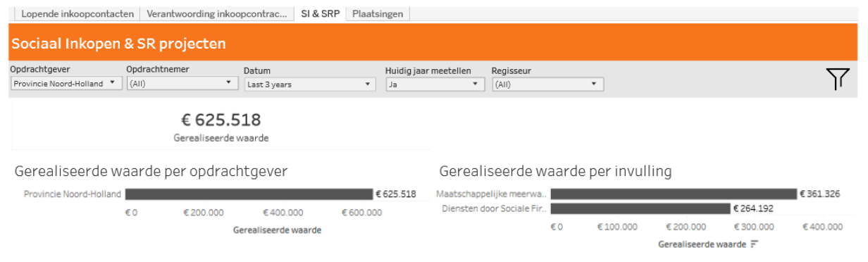Screen dimensions: 868x262
Task: Click Gerealiseerde waarde per invulling title
Action: [x=555, y=171]
